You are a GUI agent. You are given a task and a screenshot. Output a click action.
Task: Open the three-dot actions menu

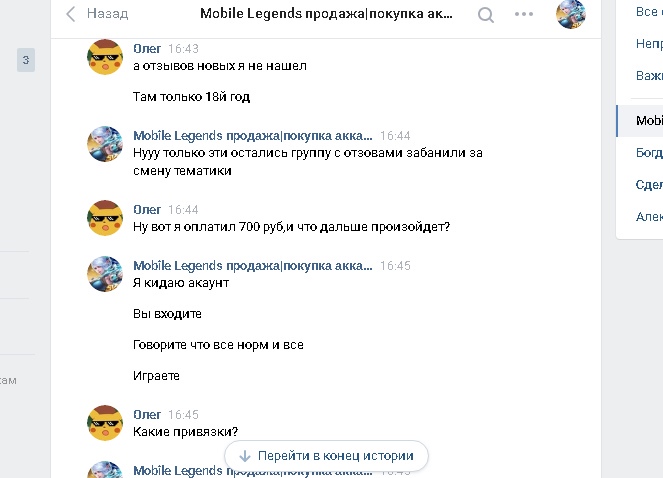point(524,14)
